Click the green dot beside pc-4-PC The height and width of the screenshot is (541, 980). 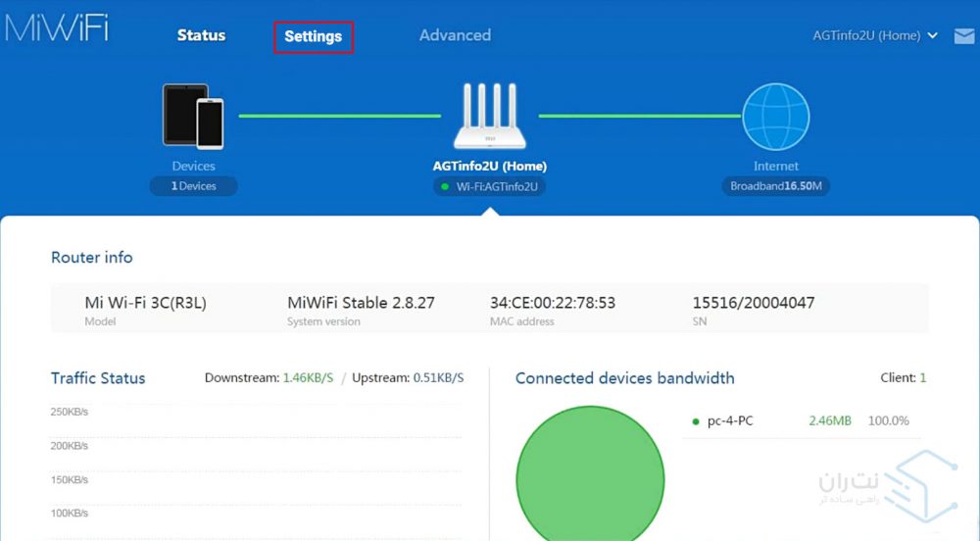695,421
